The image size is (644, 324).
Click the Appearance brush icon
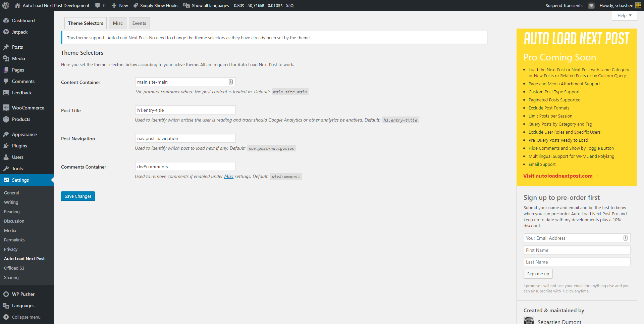pyautogui.click(x=6, y=134)
